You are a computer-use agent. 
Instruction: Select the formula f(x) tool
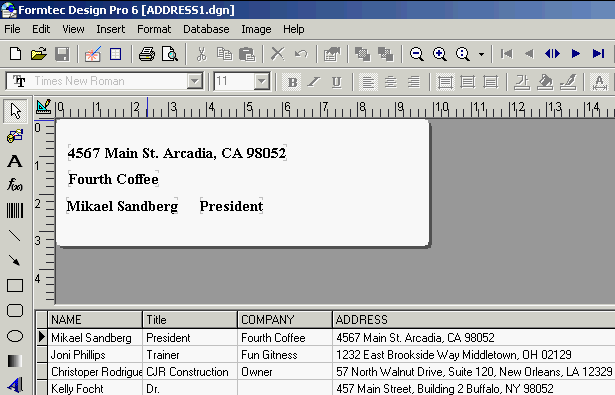(x=15, y=184)
